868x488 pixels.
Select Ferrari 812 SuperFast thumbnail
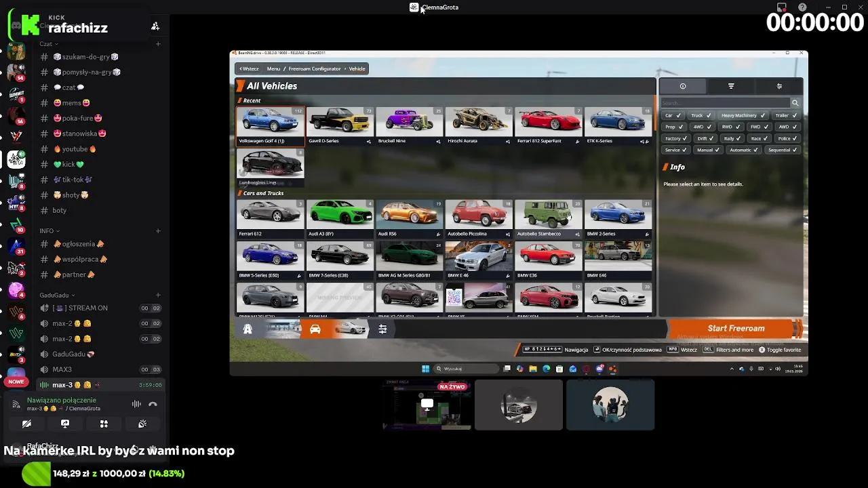[x=548, y=125]
